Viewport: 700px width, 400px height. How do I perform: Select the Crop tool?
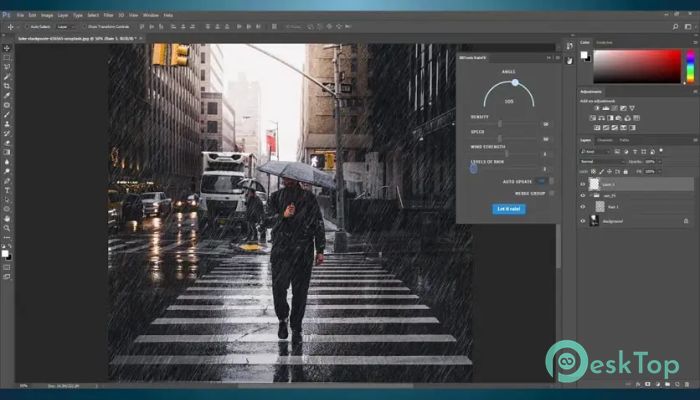[7, 86]
